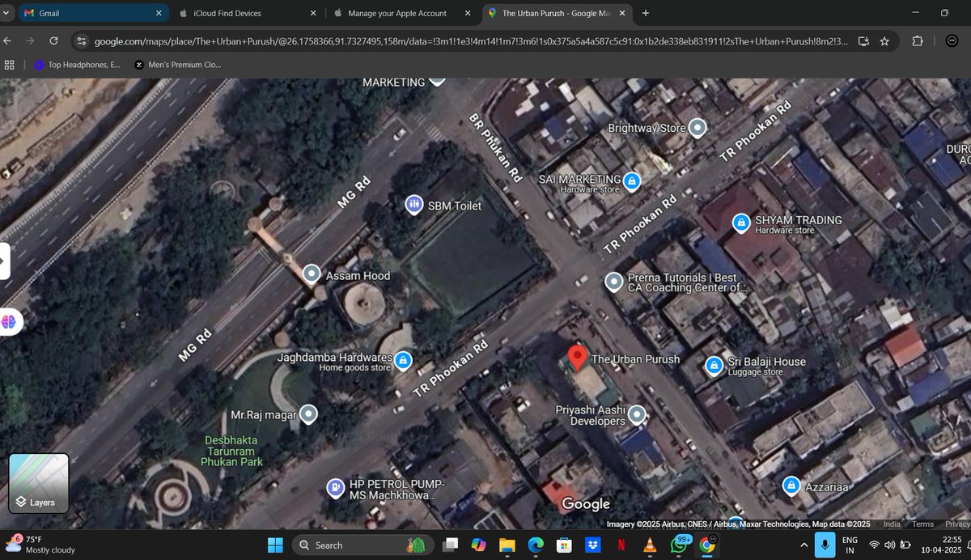Click the address bar URL field

pos(473,41)
